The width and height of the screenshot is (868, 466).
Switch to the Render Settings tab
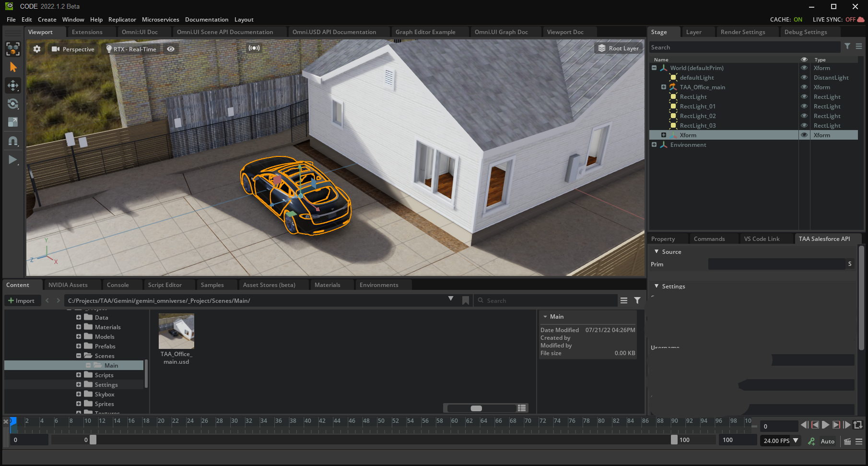(742, 32)
